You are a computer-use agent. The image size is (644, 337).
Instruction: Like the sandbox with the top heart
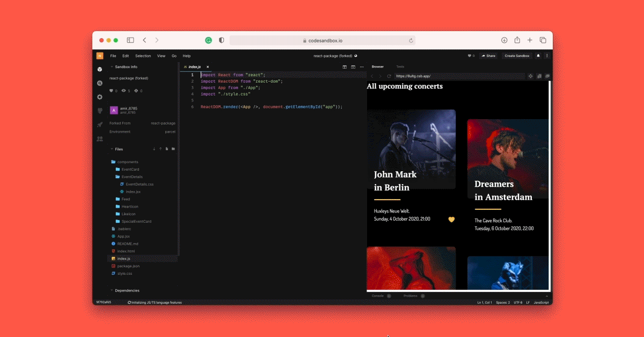point(470,56)
